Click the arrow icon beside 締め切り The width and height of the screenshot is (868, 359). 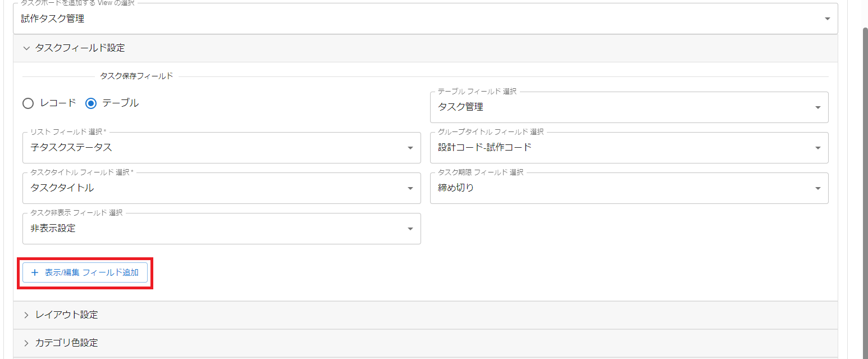[817, 188]
